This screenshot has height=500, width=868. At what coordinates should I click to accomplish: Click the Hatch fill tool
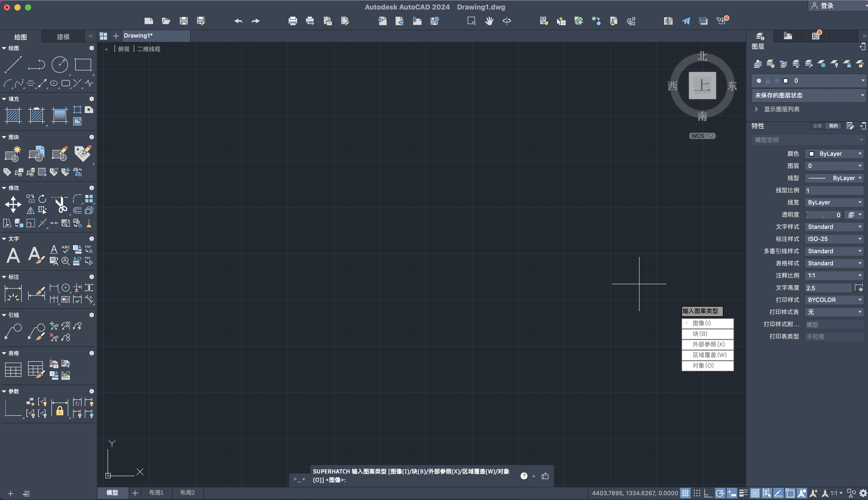pos(13,115)
